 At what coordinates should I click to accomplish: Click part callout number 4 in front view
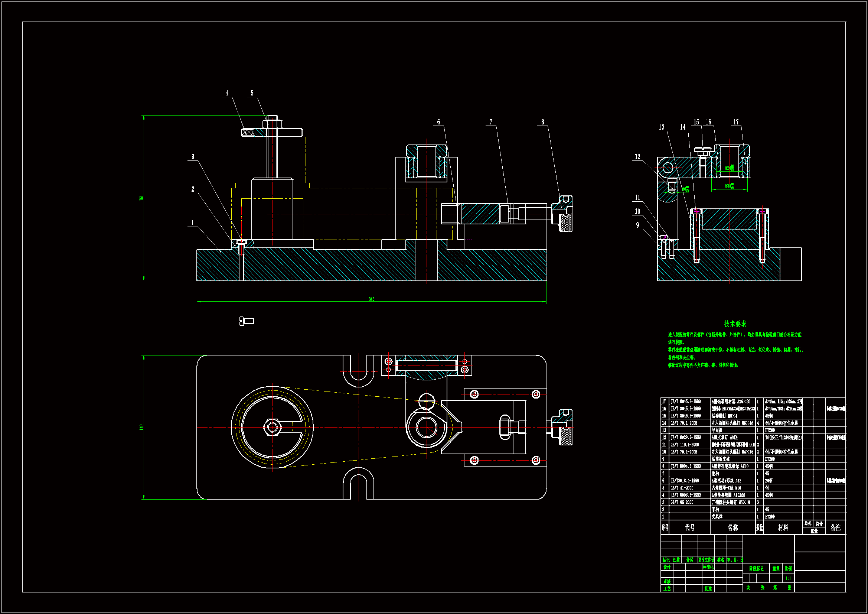(227, 93)
